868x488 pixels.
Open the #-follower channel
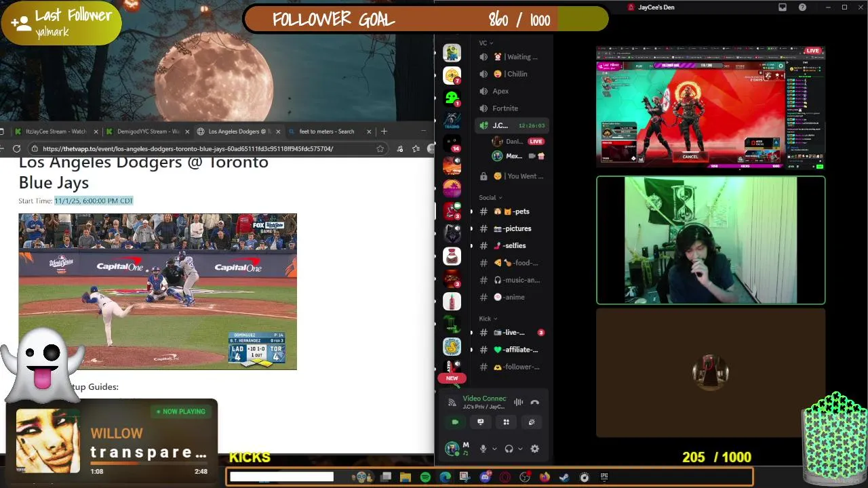(512, 367)
